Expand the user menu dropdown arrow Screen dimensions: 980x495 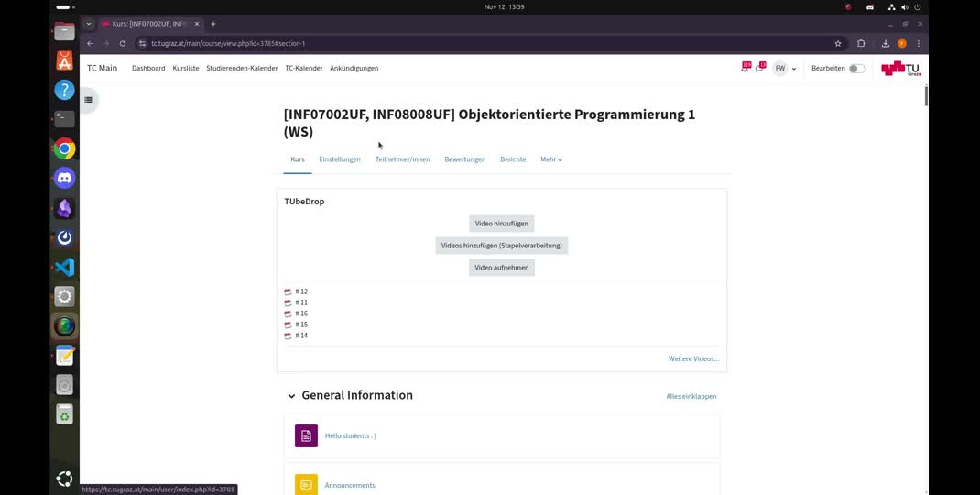click(794, 69)
